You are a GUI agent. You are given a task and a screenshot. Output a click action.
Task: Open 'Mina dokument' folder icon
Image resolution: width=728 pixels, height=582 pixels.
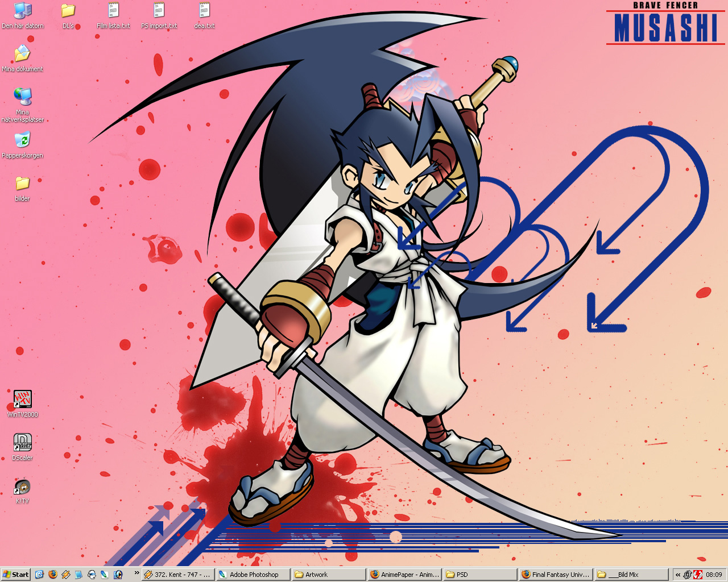pos(22,59)
